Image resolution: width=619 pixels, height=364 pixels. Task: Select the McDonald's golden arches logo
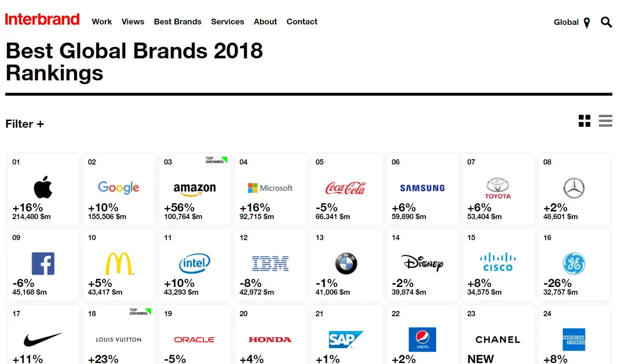tap(119, 263)
